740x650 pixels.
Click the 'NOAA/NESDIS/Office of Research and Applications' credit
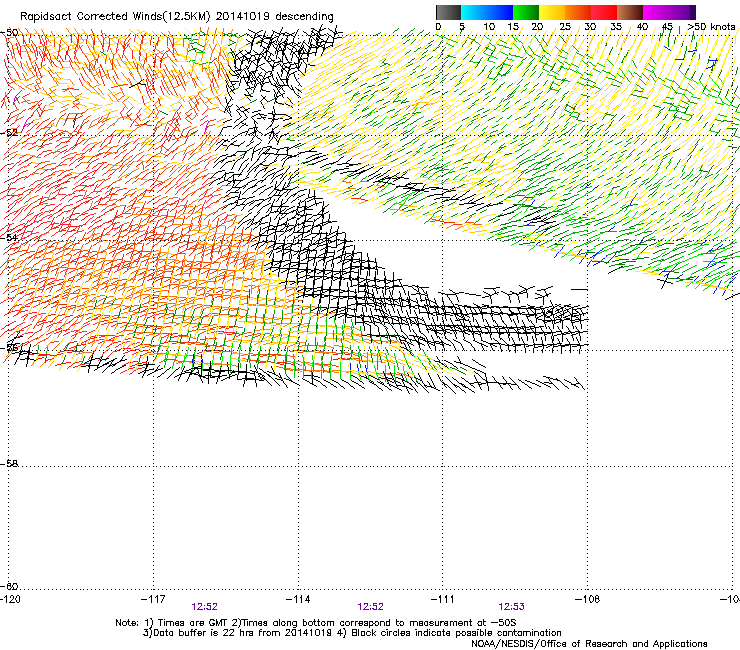click(589, 644)
